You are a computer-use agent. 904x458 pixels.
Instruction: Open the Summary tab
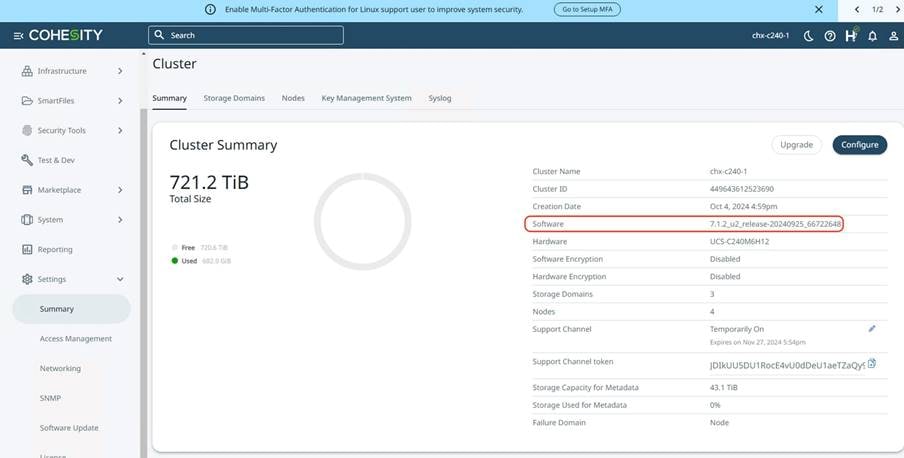click(x=170, y=98)
